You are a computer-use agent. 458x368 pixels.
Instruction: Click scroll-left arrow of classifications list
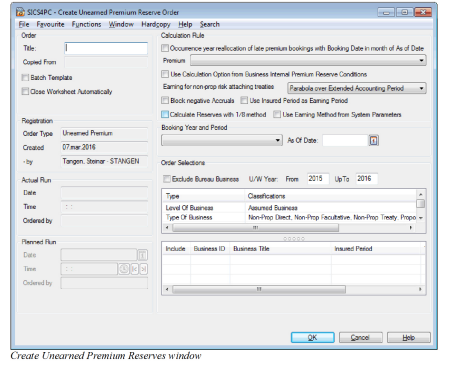[x=167, y=228]
